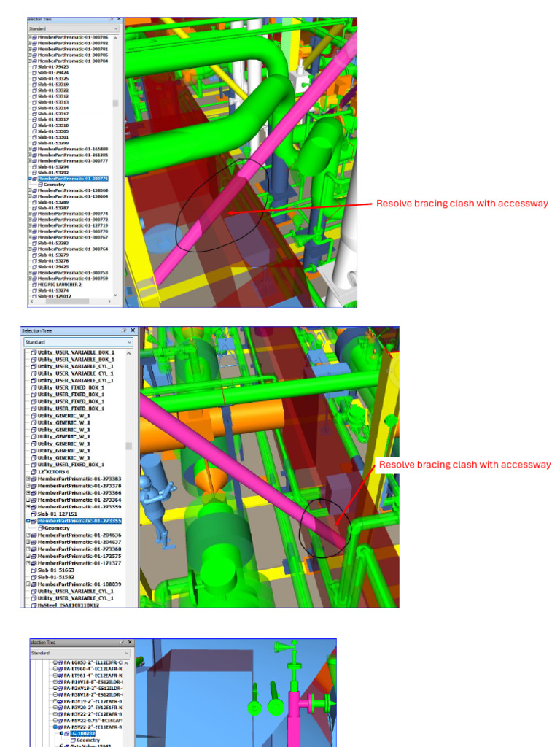The height and width of the screenshot is (747, 560).
Task: Click the Geometry icon under MemberPartPrismatic-01-273355
Action: point(41,528)
